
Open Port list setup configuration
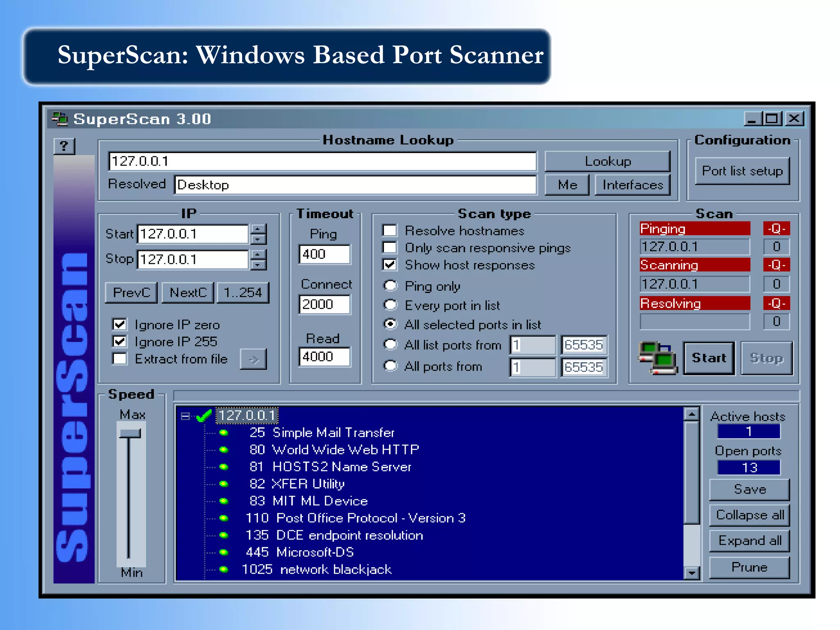click(x=742, y=171)
